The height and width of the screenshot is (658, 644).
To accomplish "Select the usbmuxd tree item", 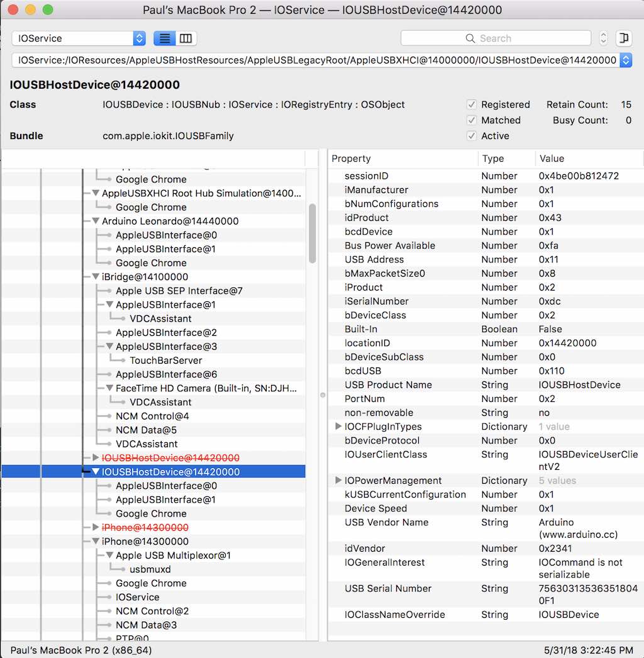I will click(x=150, y=569).
